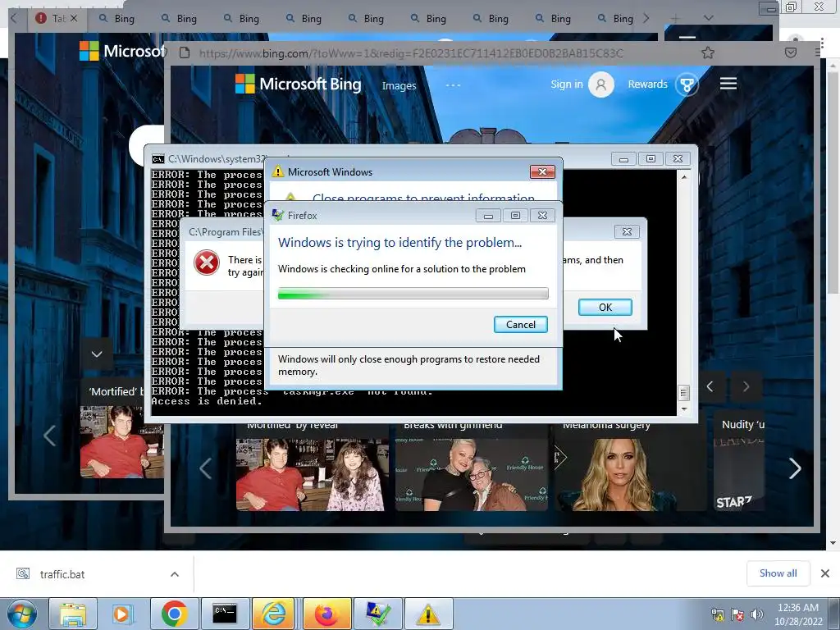Screen dimensions: 840x630
Task: Click the network tray icon
Action: 717,614
